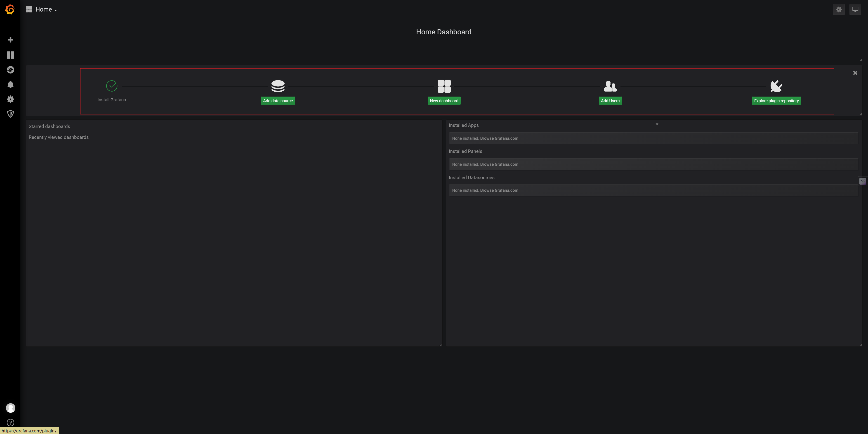Open the Create plus menu in sidebar

click(10, 40)
